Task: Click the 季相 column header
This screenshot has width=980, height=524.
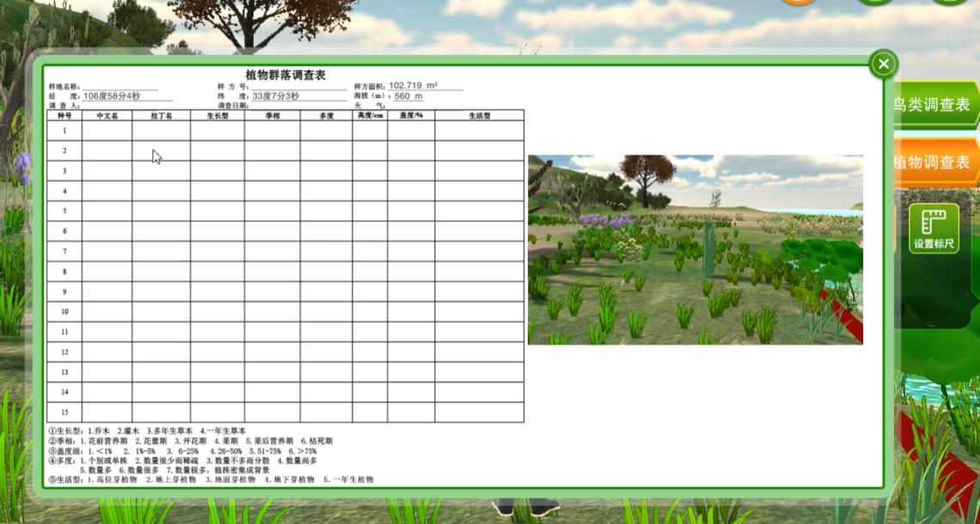Action: pos(272,115)
